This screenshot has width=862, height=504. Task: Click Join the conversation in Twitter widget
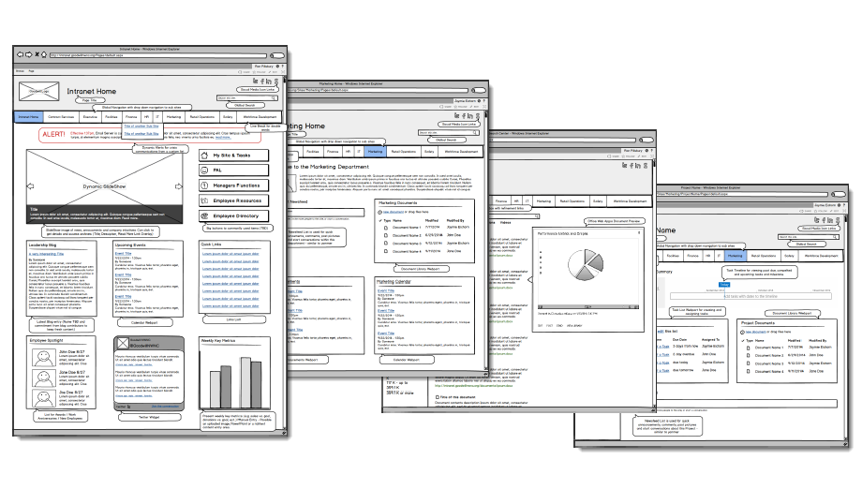[x=165, y=407]
